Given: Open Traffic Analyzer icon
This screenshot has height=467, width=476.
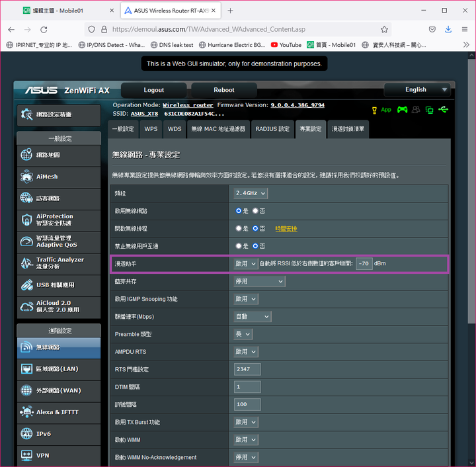Looking at the screenshot, I should click(26, 263).
